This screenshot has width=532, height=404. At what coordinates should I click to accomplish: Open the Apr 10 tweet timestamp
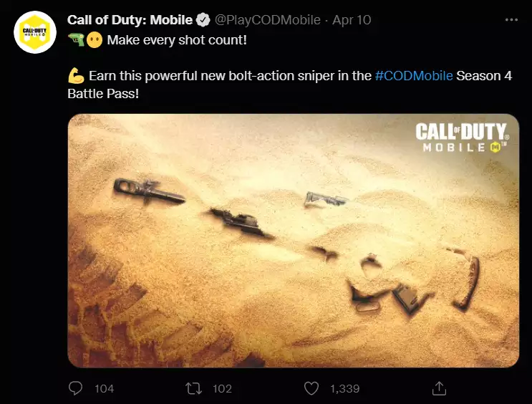point(352,20)
